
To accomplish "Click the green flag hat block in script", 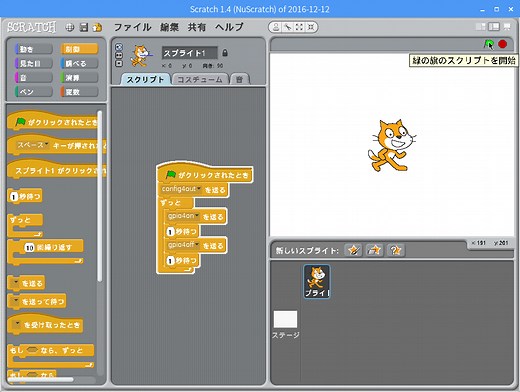I will [205, 173].
